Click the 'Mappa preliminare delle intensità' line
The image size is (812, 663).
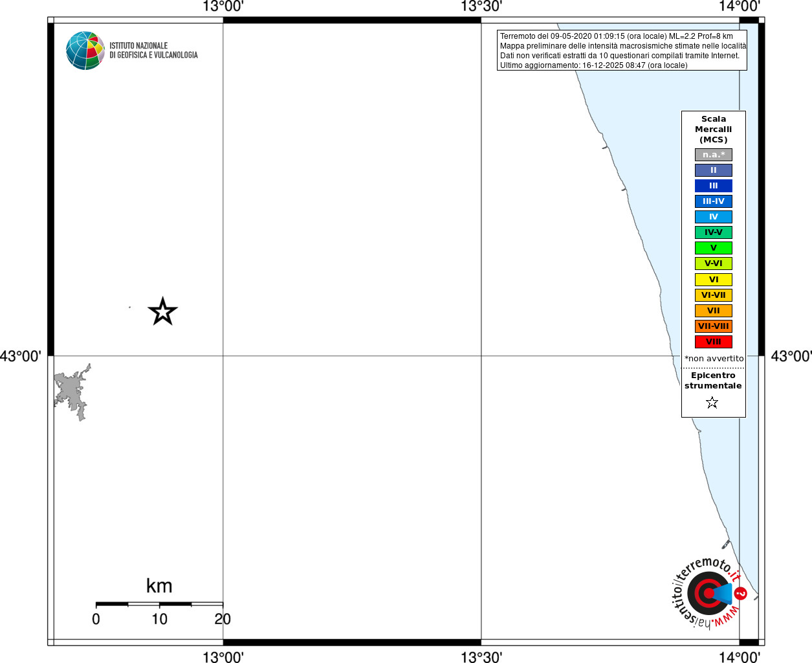[x=623, y=46]
